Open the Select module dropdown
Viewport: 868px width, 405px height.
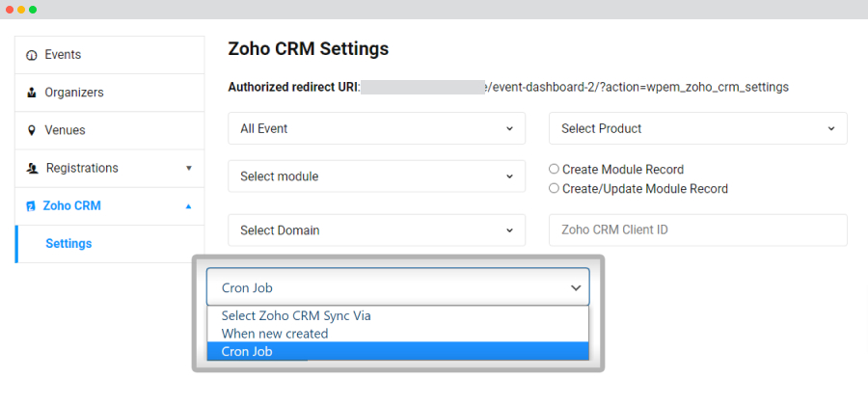click(376, 176)
